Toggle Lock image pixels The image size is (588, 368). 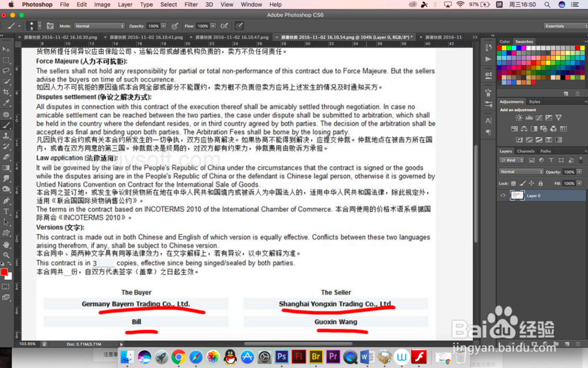point(522,183)
